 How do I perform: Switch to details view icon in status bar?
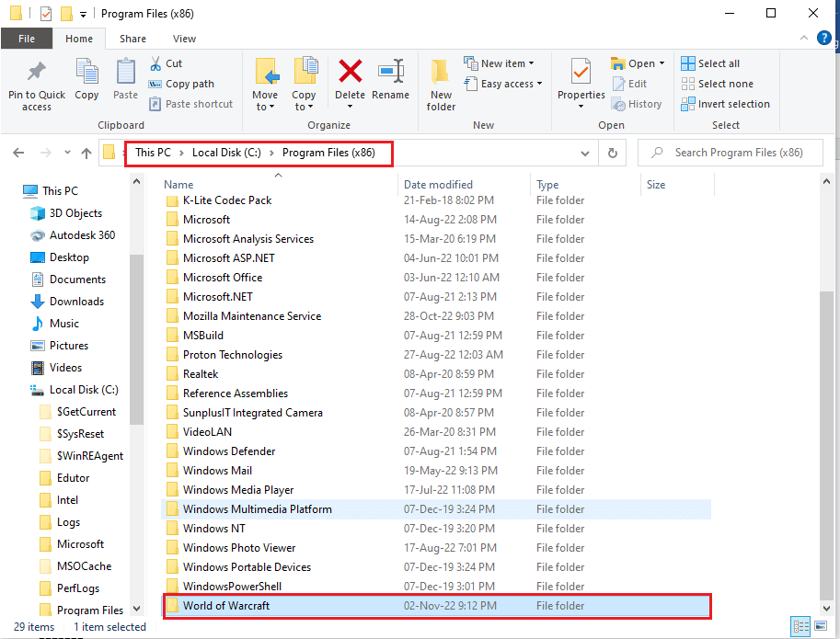pos(800,626)
